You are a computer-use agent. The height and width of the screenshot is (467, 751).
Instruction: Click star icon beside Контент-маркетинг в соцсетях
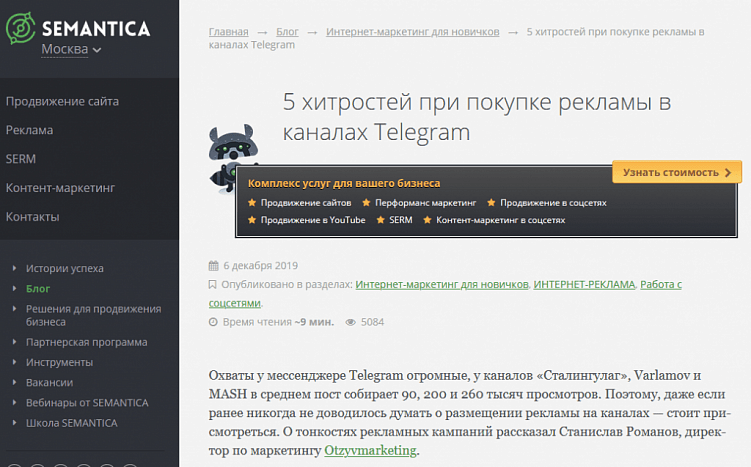pos(428,220)
